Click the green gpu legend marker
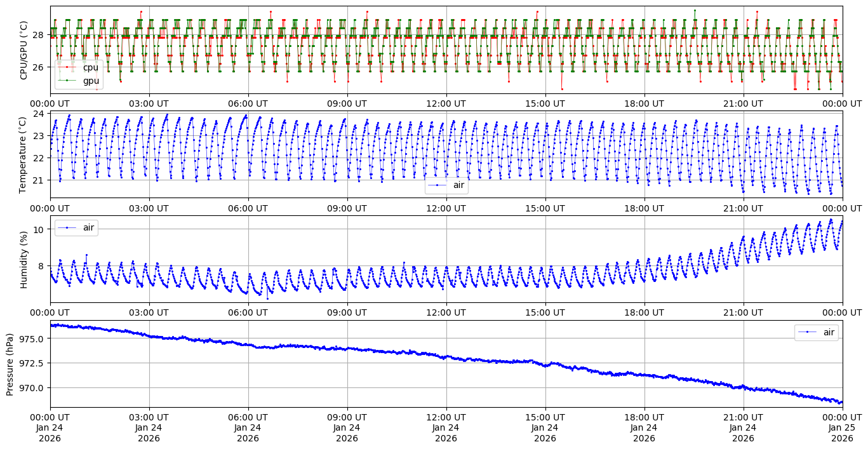Screen dimensions: 868x449 coord(67,81)
